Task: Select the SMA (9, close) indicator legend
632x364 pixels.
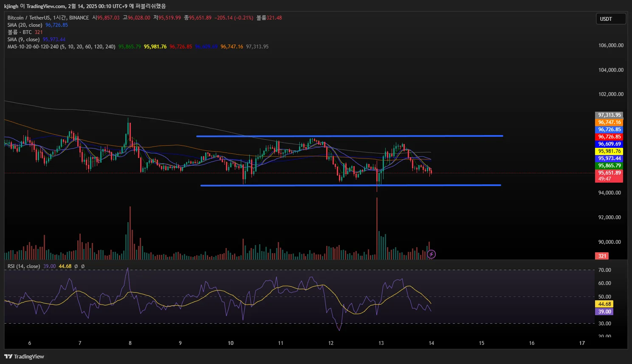Action: click(x=23, y=40)
